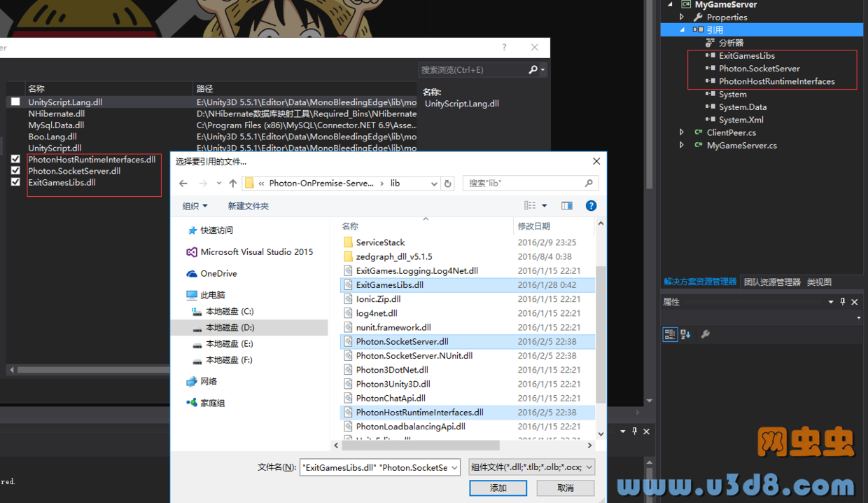Toggle the preview pane icon in file dialog
The height and width of the screenshot is (503, 868).
(x=566, y=205)
